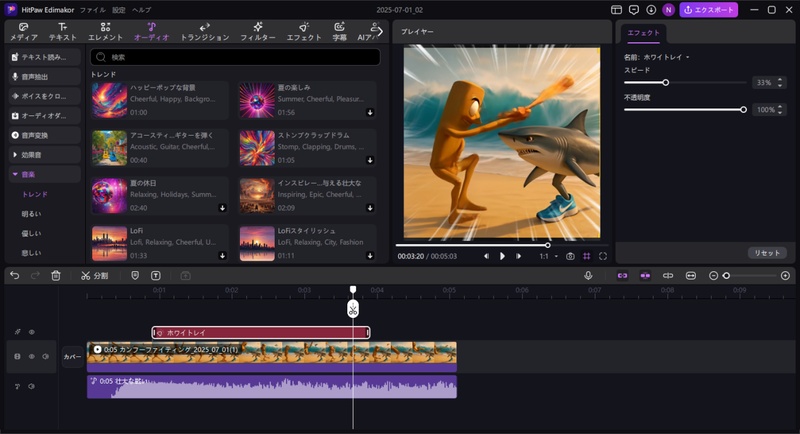Toggle visibility of the effect track
The image size is (800, 434).
31,332
